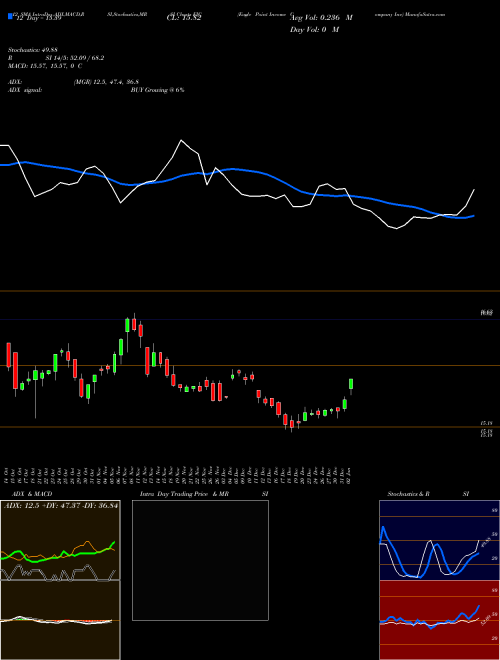The height and width of the screenshot is (660, 500).
Task: Click the 'Intra Day Trading Price & MR' title
Action: [184, 494]
